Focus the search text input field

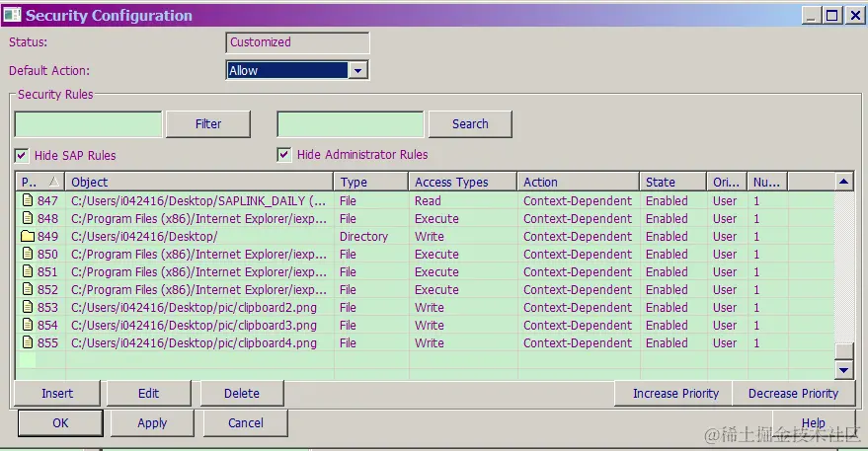click(x=351, y=124)
